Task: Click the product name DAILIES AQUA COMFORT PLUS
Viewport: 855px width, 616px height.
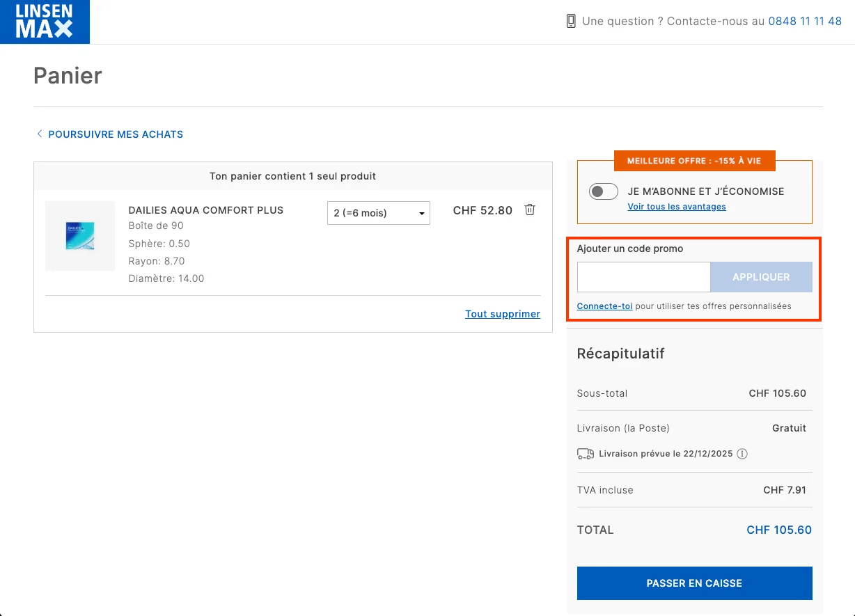Action: [205, 210]
